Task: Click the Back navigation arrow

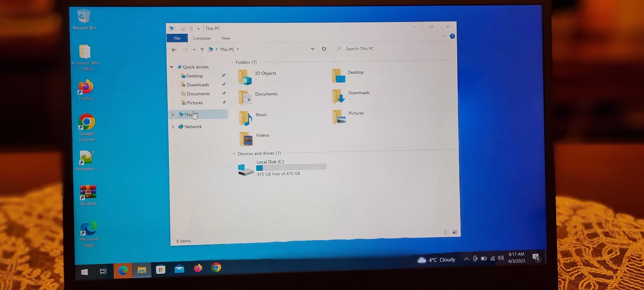Action: (x=174, y=50)
